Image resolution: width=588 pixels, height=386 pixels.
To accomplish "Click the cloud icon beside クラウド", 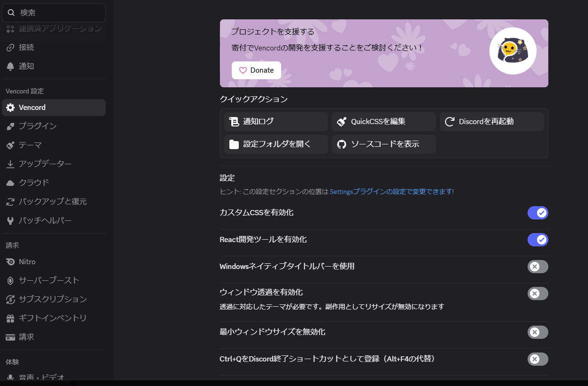I will (10, 183).
